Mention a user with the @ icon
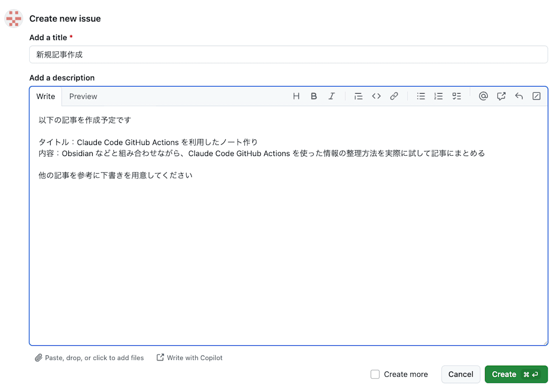Image resolution: width=556 pixels, height=392 pixels. coord(483,96)
